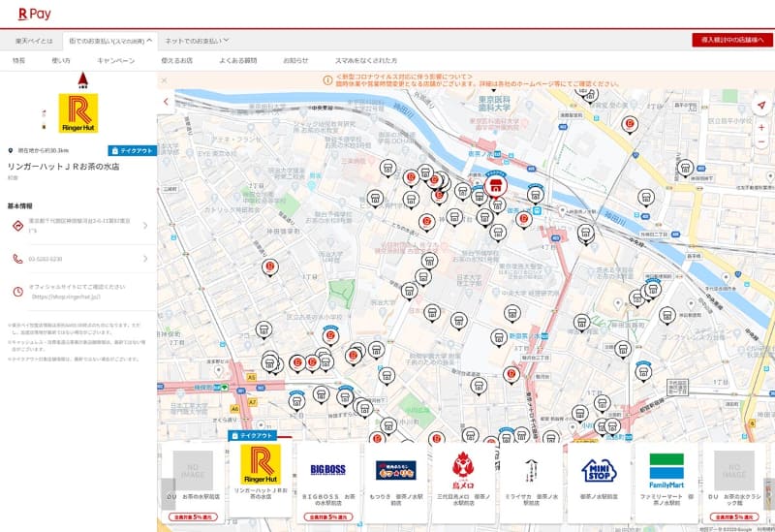Click the 東京医科歯科大学 label on map
This screenshot has height=532, width=775.
[x=494, y=104]
